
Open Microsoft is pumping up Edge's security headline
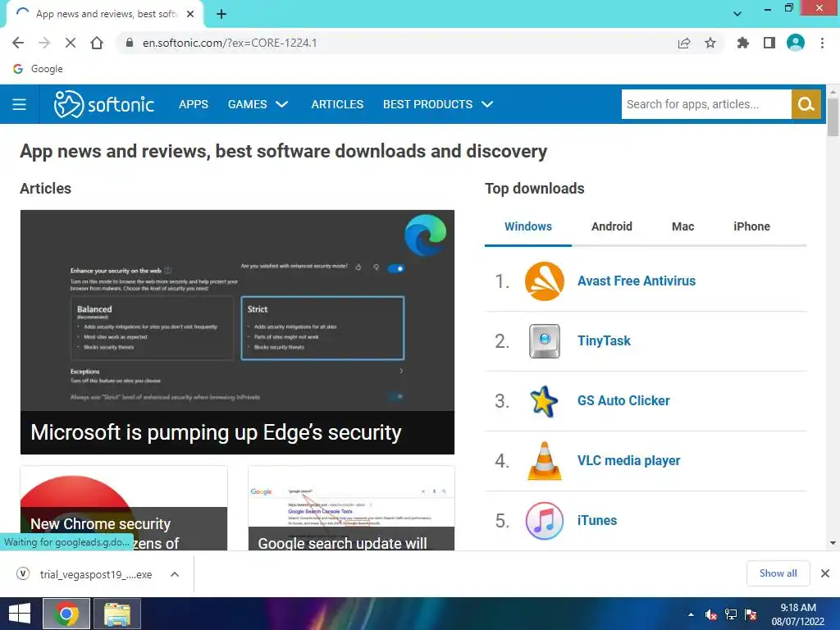216,432
